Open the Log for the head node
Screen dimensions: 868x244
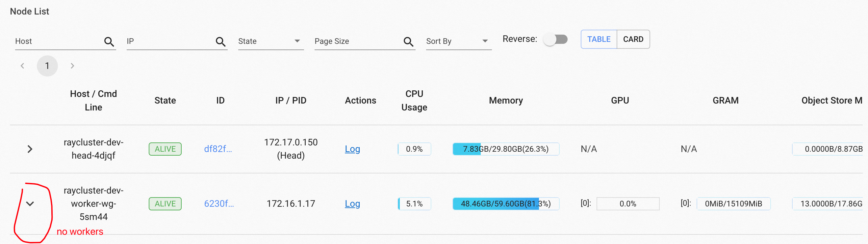click(352, 149)
